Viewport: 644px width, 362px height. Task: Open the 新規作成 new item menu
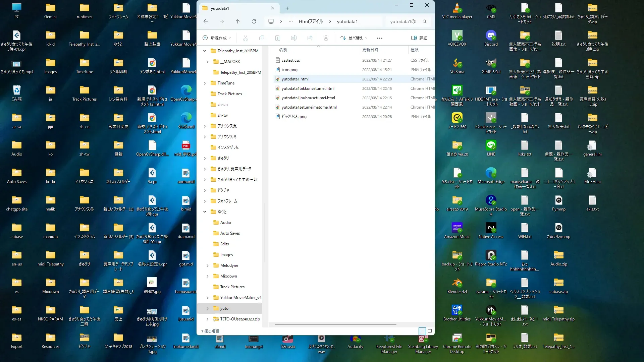click(x=217, y=38)
